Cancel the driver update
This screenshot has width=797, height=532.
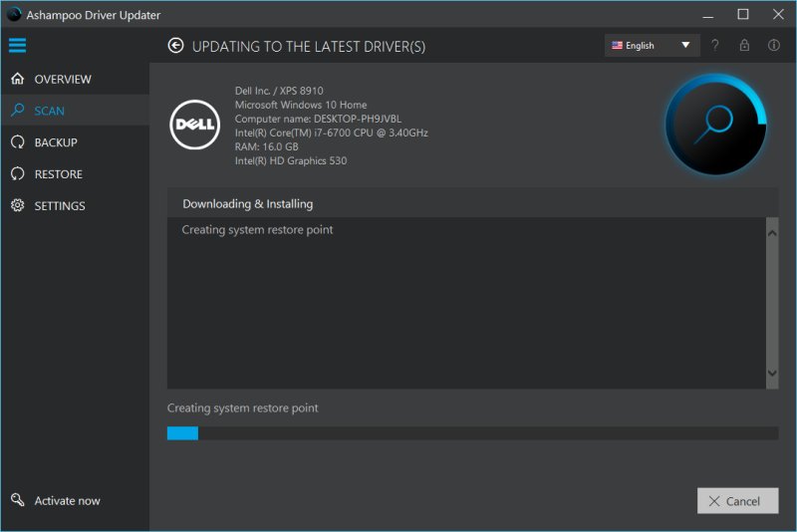(x=737, y=501)
